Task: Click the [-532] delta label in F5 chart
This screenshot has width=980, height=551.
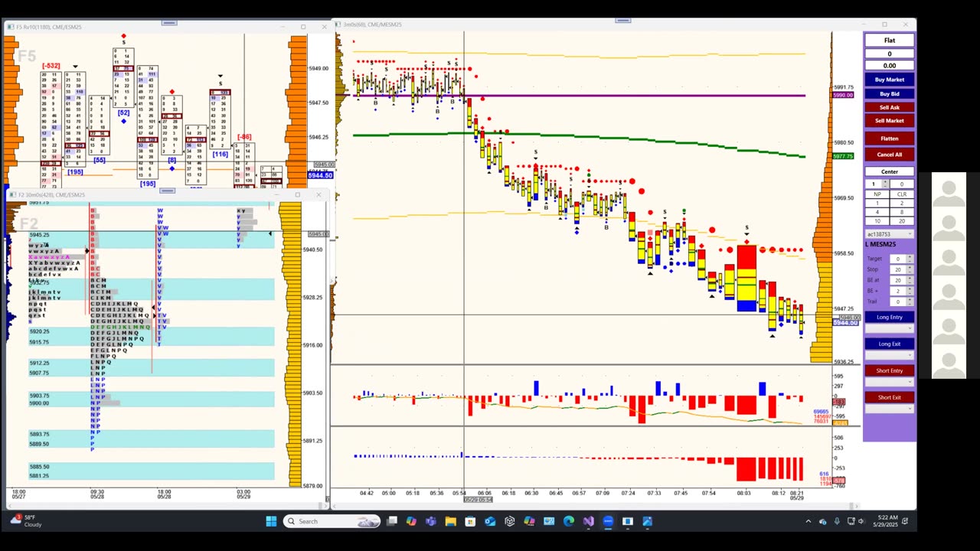Action: (x=51, y=66)
